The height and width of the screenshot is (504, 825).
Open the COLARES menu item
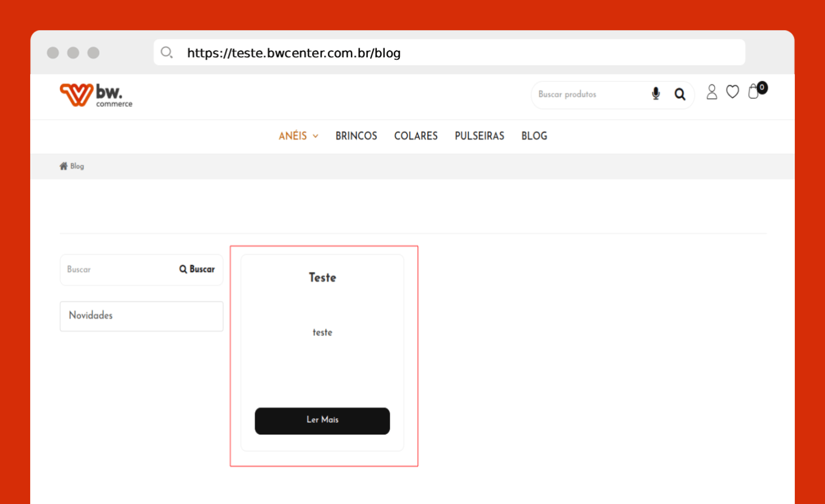point(416,136)
